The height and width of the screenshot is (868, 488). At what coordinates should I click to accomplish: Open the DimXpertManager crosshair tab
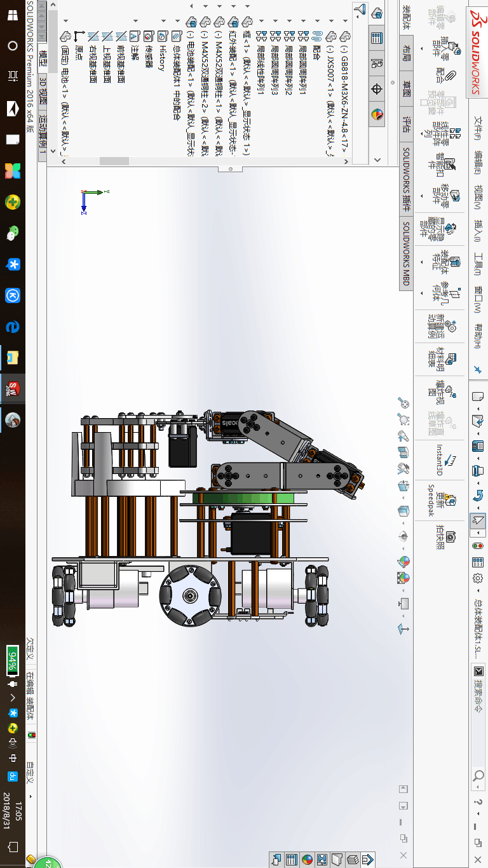tap(376, 89)
